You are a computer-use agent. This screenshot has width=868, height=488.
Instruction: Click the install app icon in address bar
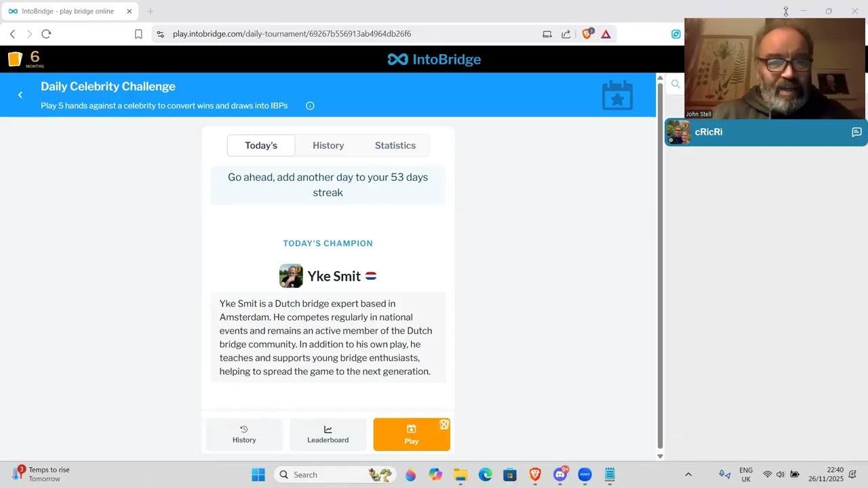[x=547, y=34]
